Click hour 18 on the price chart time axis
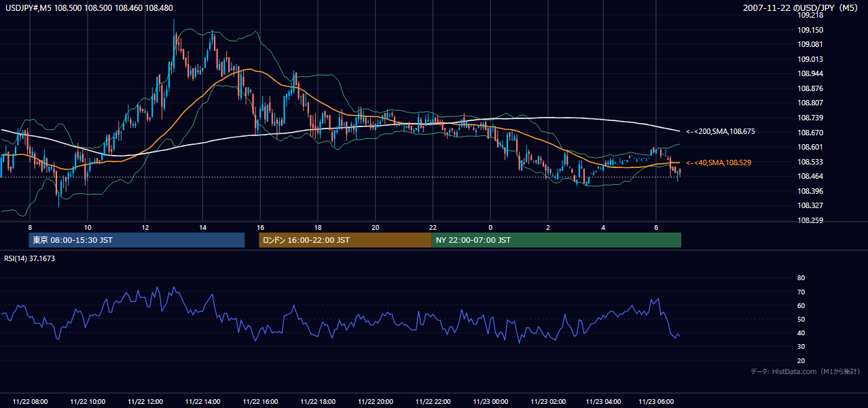 click(x=318, y=226)
